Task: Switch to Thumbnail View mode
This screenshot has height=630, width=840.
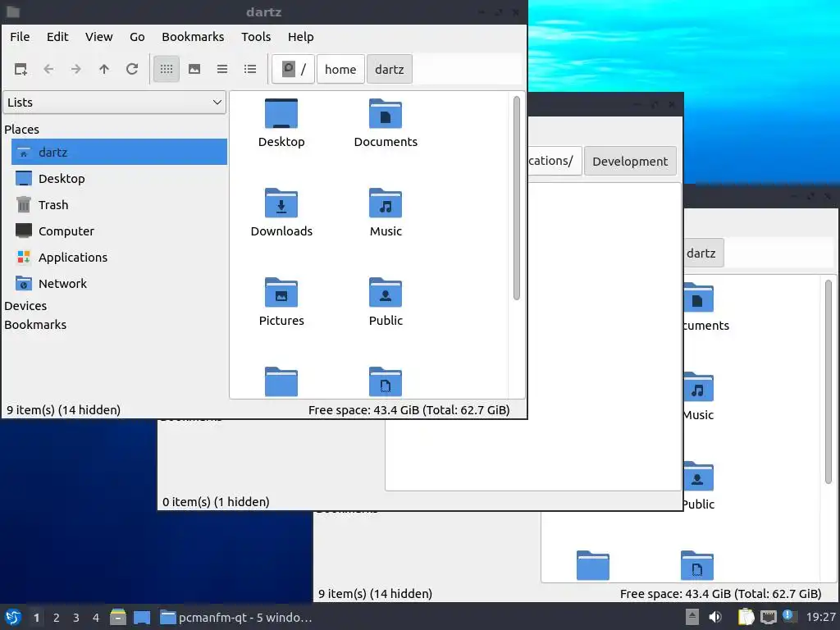Action: pos(194,69)
